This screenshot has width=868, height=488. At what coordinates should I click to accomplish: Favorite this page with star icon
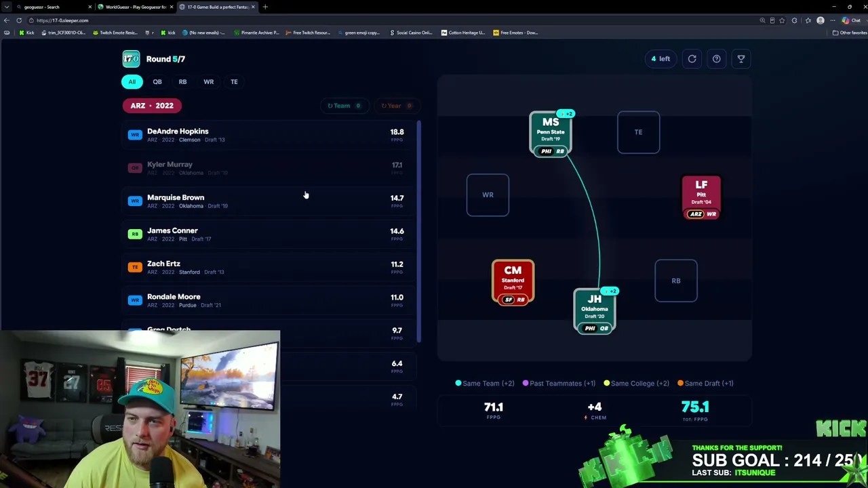783,20
